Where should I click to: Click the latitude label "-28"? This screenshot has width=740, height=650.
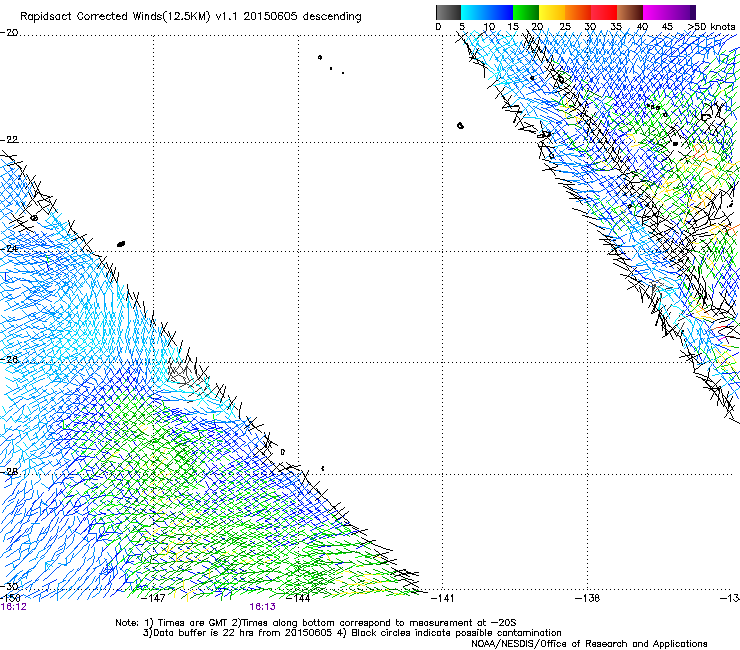tap(9, 472)
